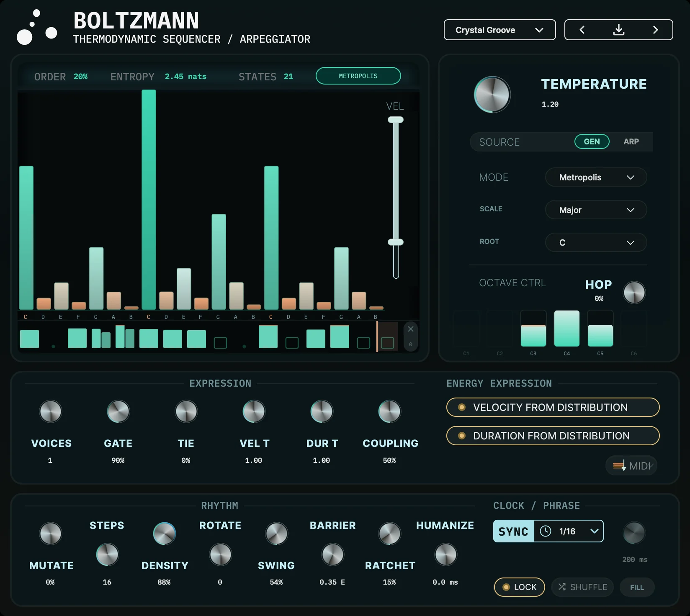Click the RATCHET knob
The image size is (690, 616).
click(x=390, y=534)
